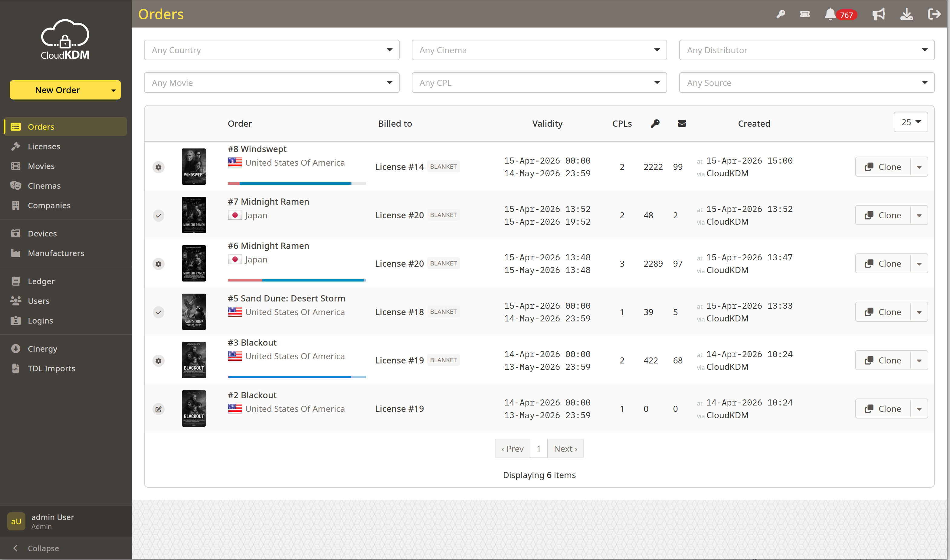Click the Sand Dune poster thumbnail
This screenshot has width=950, height=560.
pyautogui.click(x=194, y=312)
